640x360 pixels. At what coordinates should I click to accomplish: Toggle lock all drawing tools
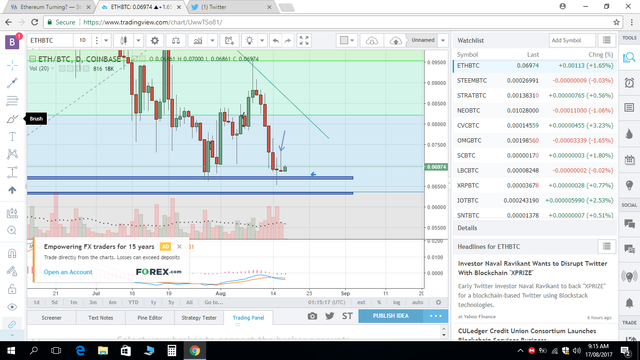coord(12,289)
